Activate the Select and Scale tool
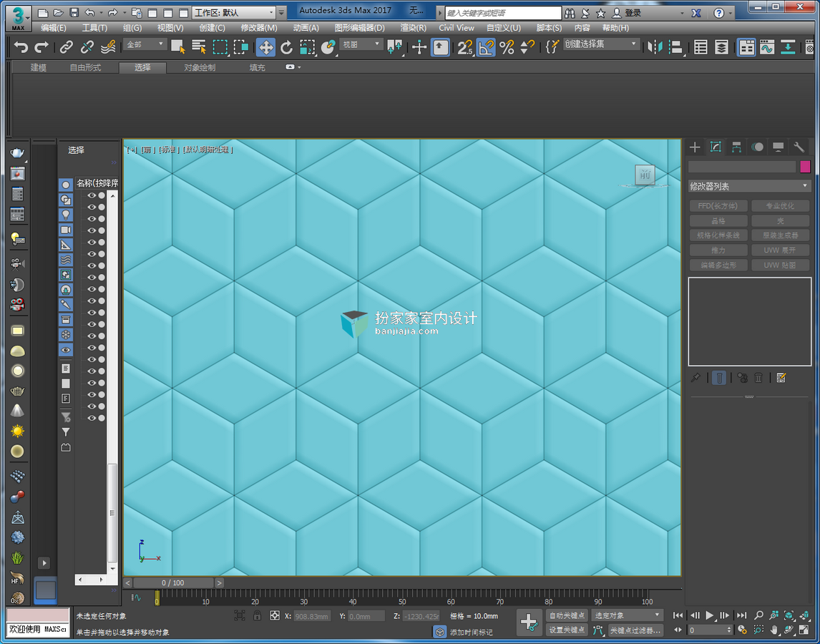This screenshot has width=820, height=644. click(308, 48)
